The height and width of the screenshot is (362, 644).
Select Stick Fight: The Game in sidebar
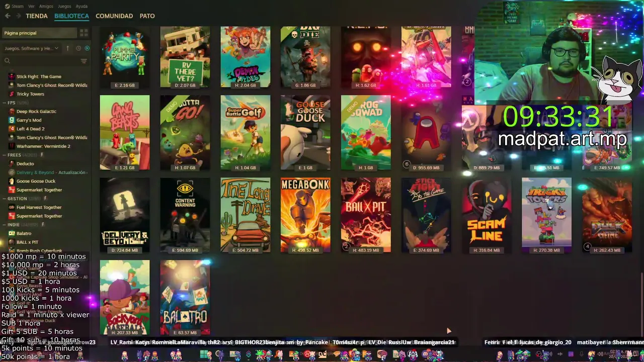coord(39,76)
